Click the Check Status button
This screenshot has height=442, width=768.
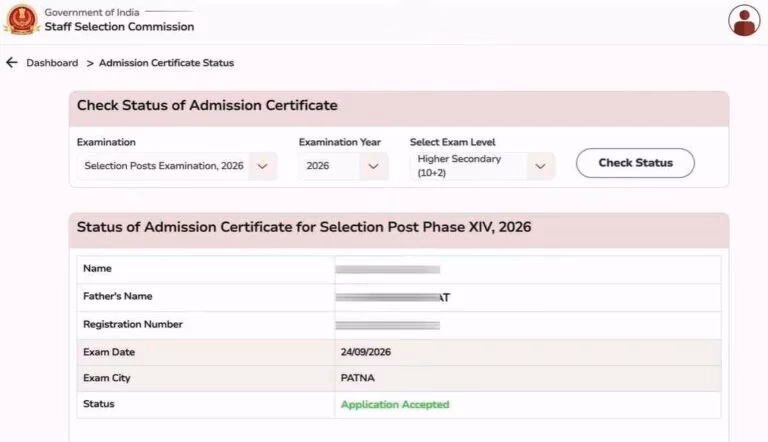(x=635, y=163)
